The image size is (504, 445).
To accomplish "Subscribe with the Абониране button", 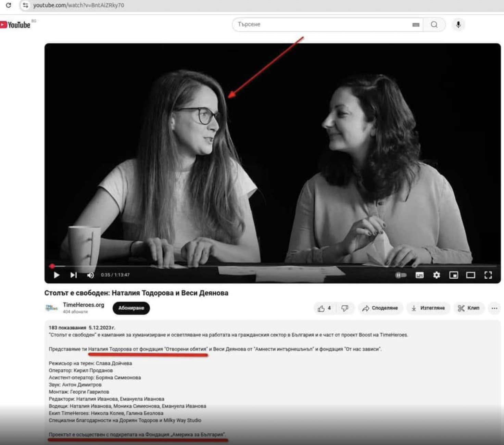I will coord(131,308).
